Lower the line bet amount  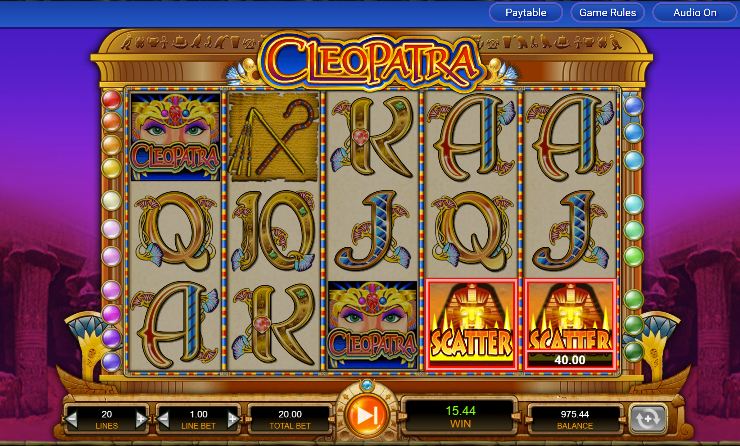tap(164, 419)
